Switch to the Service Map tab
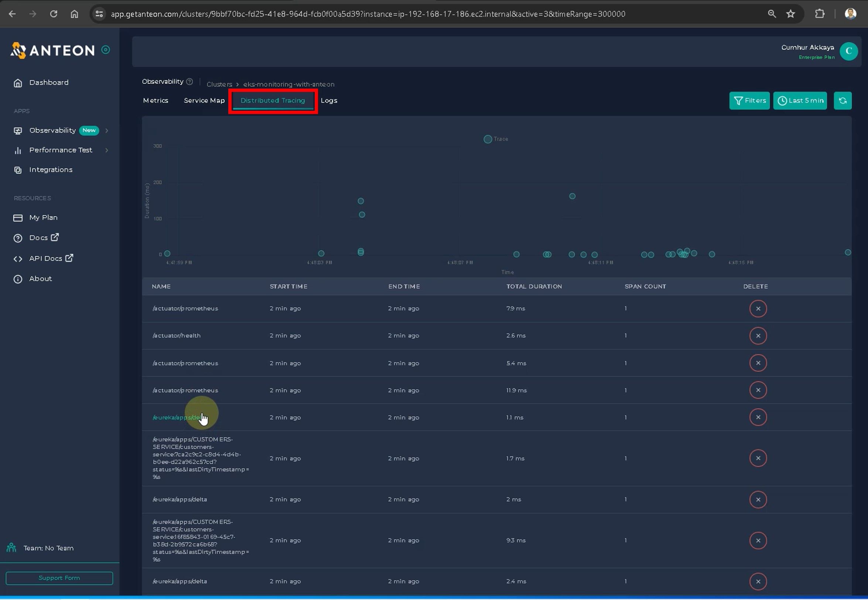 point(204,101)
